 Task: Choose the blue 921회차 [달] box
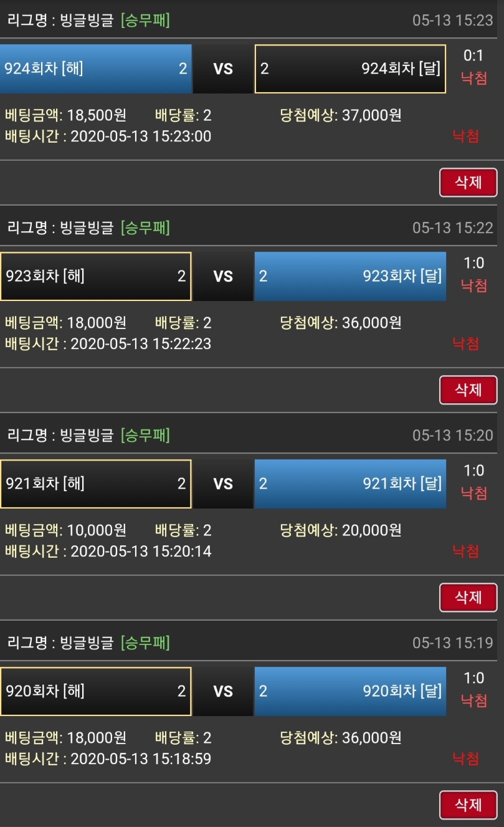click(350, 484)
